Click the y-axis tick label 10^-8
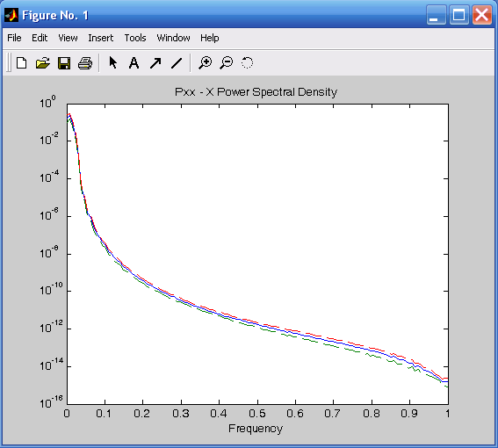498x448 pixels. point(49,251)
